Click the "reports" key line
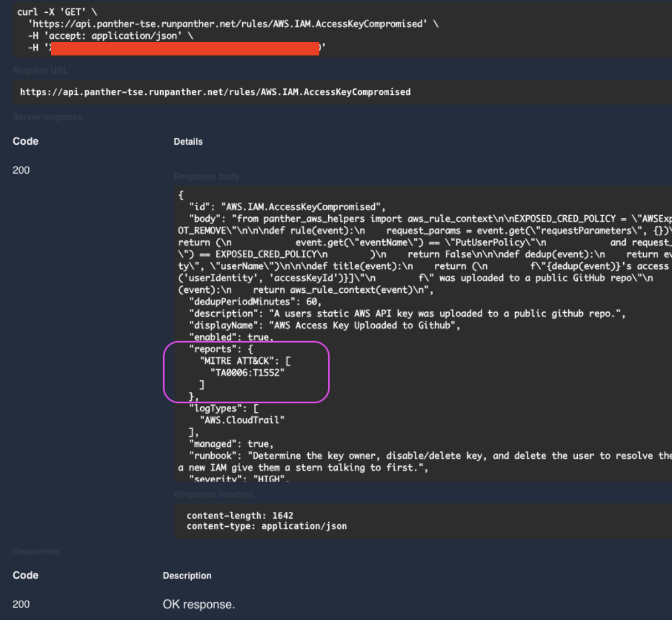 [221, 349]
